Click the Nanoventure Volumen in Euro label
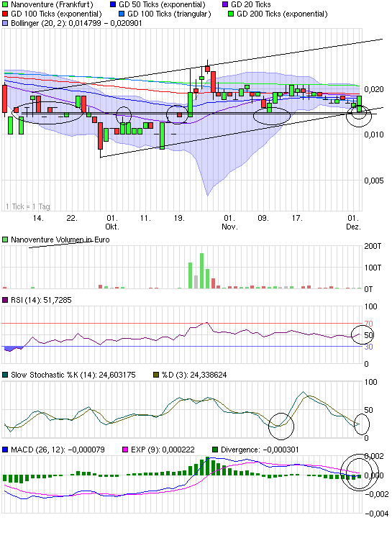The height and width of the screenshot is (538, 392). point(60,240)
